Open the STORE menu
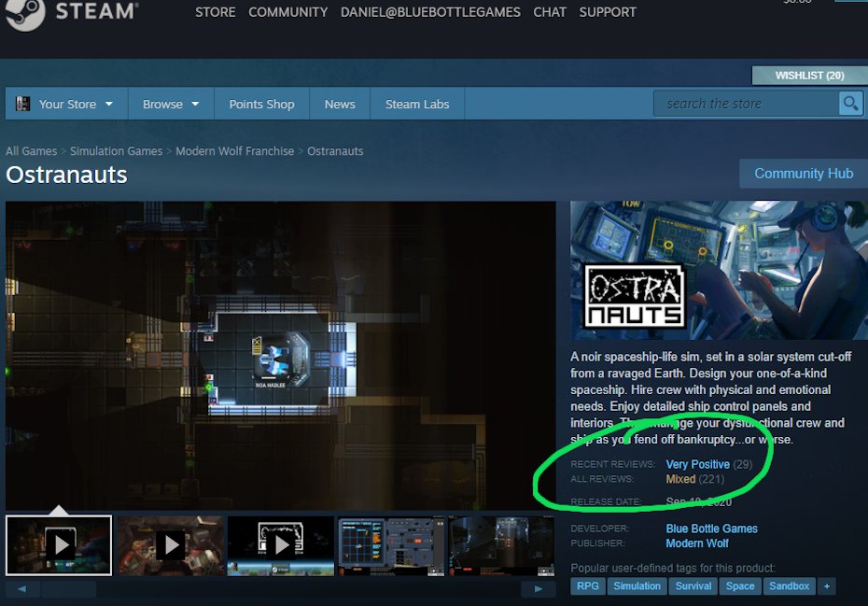Viewport: 868px width, 606px height. pyautogui.click(x=215, y=12)
